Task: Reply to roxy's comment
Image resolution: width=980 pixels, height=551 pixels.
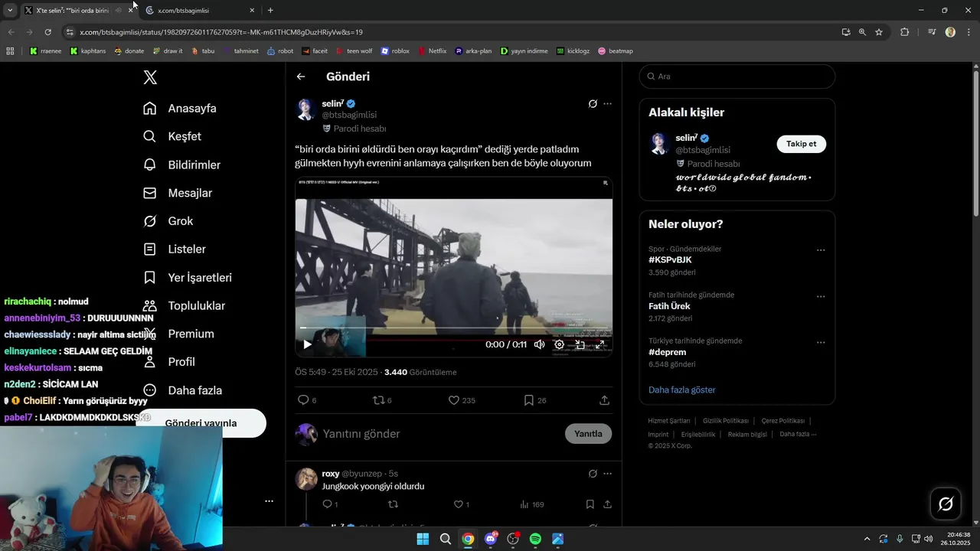Action: pyautogui.click(x=330, y=504)
